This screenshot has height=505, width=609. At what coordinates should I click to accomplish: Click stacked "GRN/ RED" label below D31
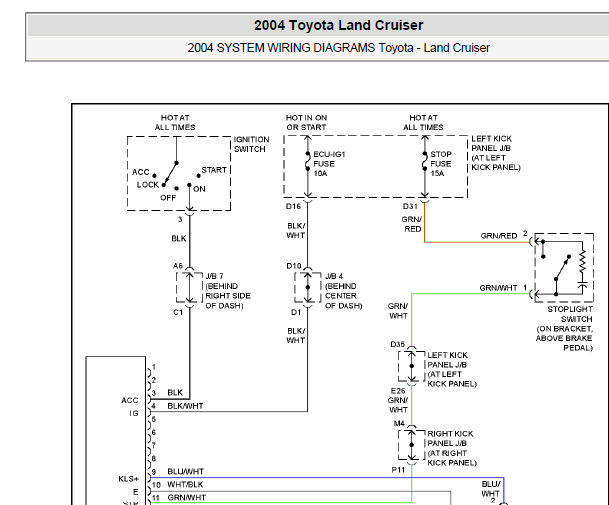pos(412,224)
